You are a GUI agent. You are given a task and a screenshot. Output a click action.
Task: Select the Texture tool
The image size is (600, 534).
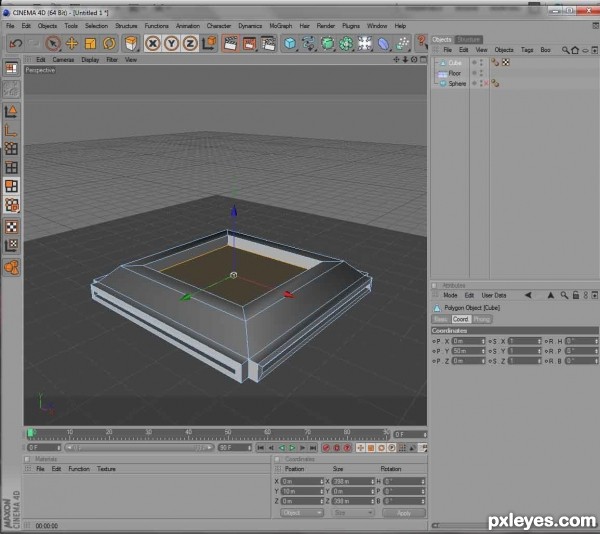(x=11, y=227)
